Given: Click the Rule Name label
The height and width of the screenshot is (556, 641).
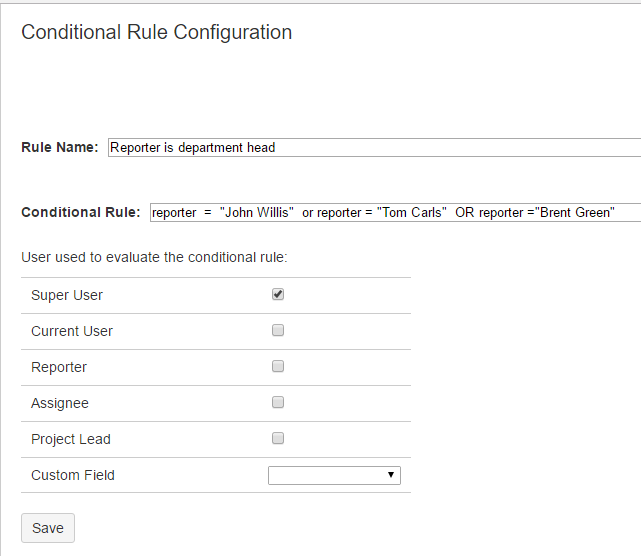Looking at the screenshot, I should click(60, 148).
